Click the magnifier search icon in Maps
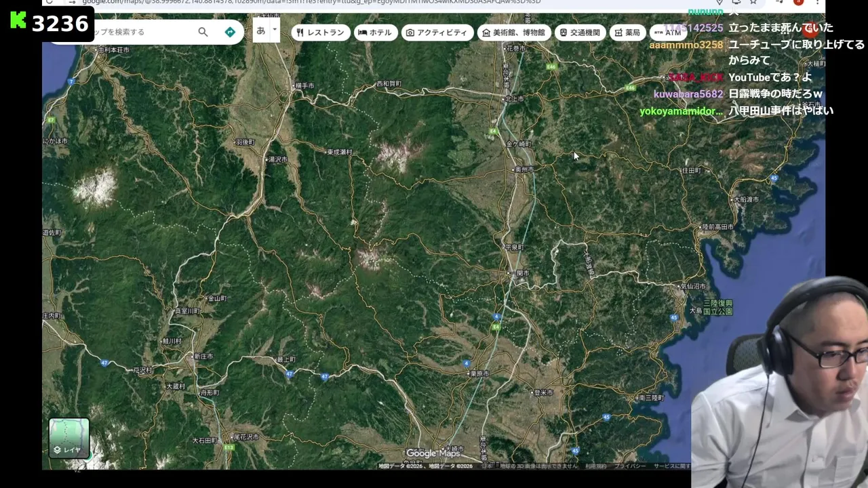Viewport: 868px width, 488px height. [x=203, y=32]
